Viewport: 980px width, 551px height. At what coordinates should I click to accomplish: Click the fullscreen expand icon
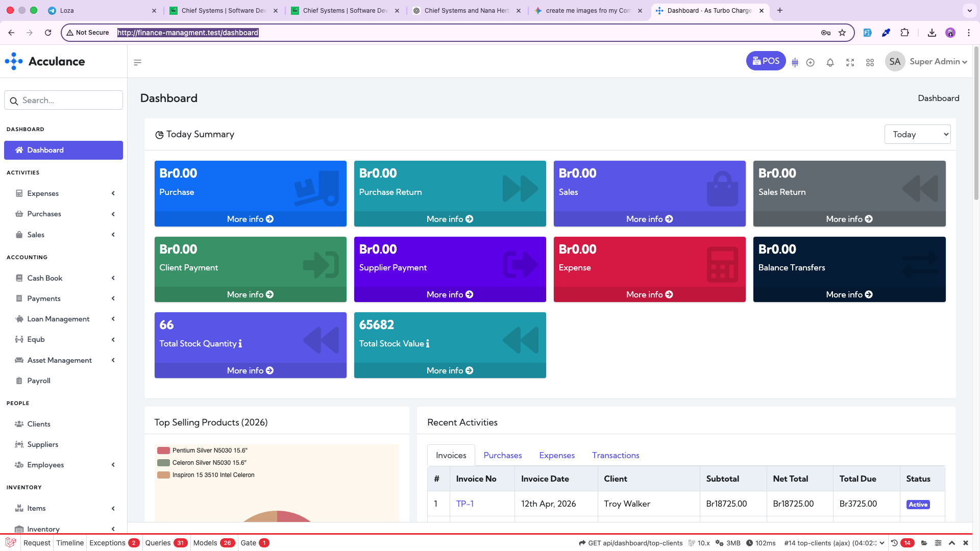click(850, 62)
